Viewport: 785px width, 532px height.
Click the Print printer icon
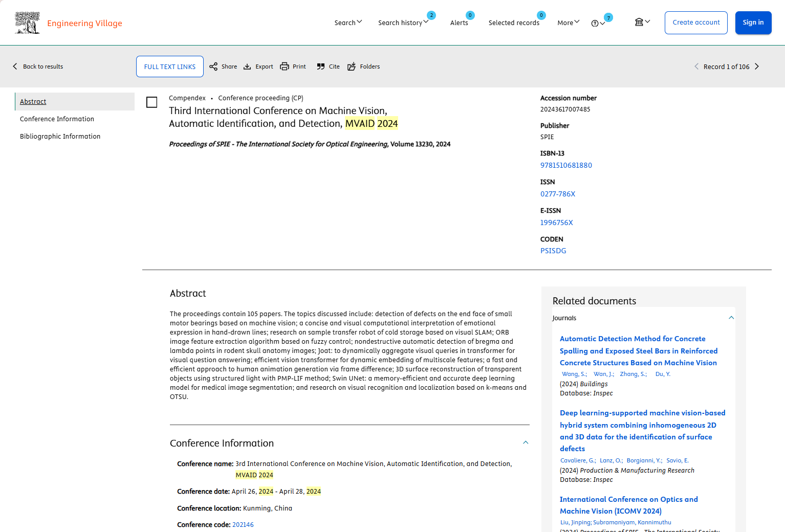[x=285, y=66]
